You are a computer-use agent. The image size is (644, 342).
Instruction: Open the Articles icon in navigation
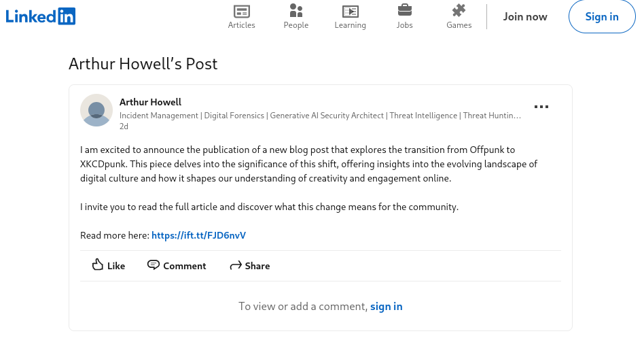point(241,11)
